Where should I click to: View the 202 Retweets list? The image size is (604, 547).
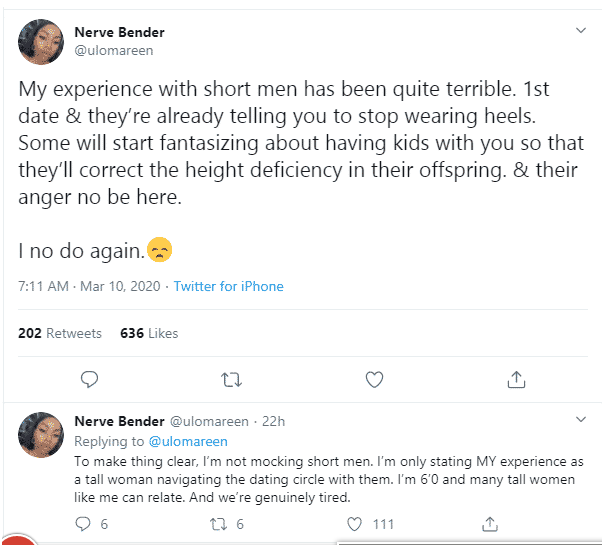tap(60, 333)
